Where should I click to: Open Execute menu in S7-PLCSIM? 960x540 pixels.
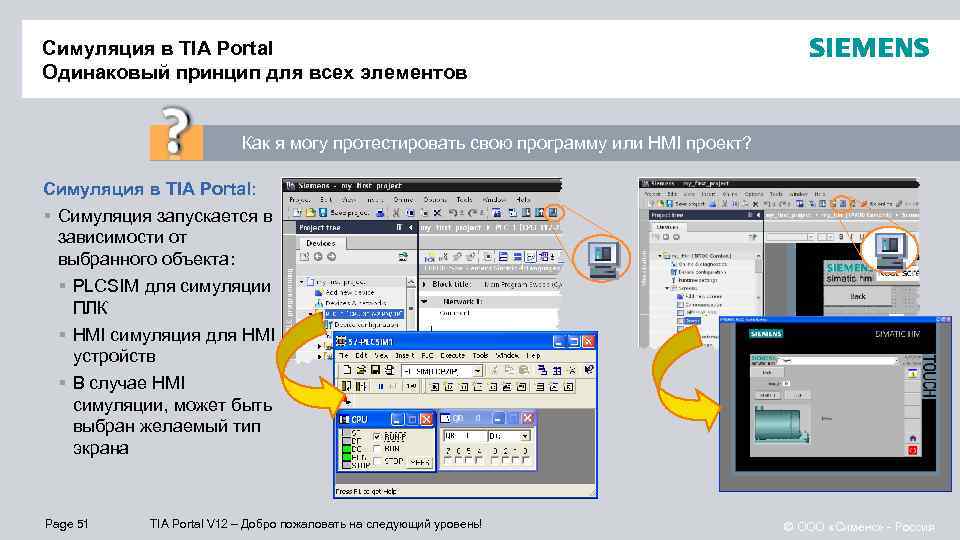click(452, 355)
